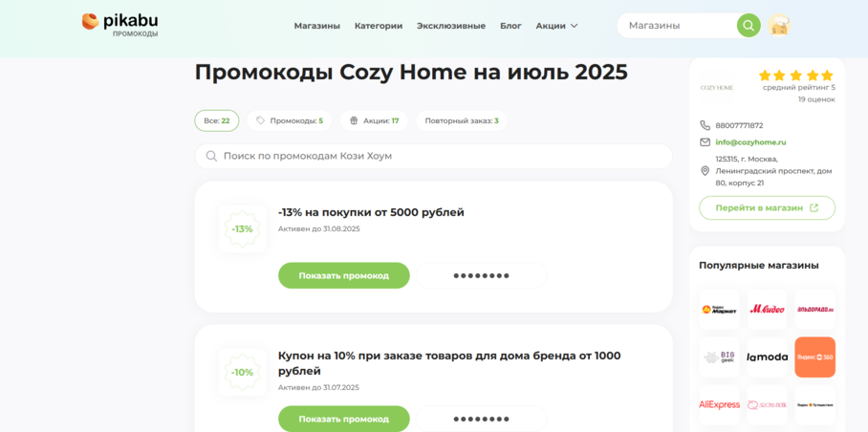Click the средний рейтинг 5 text
The image size is (868, 432).
pyautogui.click(x=799, y=87)
